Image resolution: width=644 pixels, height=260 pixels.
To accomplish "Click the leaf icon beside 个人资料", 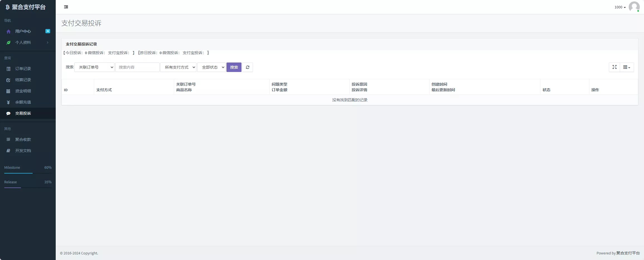I will [8, 42].
